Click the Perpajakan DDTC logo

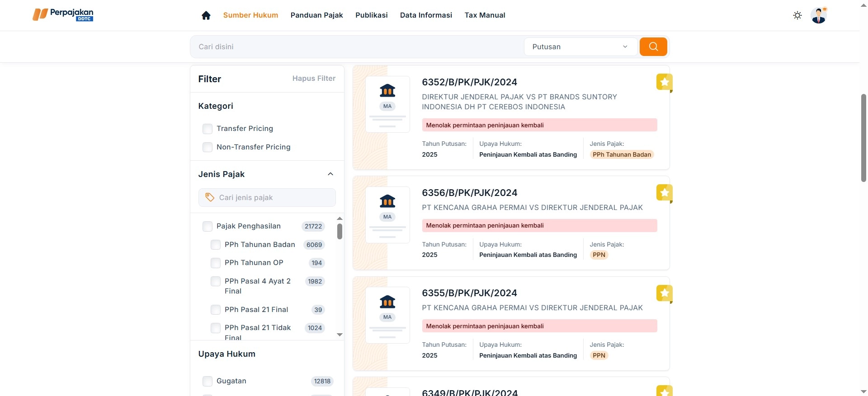pos(63,15)
